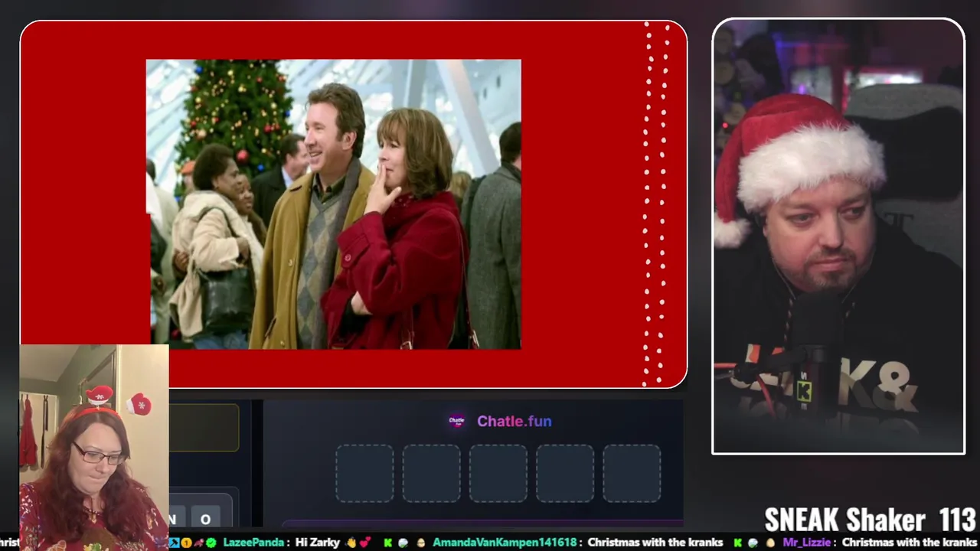
Task: Click the waving hand emoji after Hi Zarky
Action: (351, 543)
